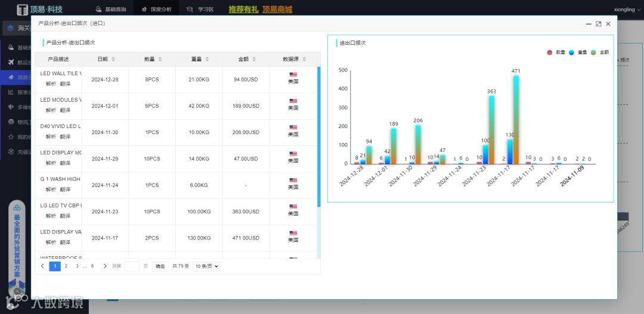Sort table by 数据源 column arrows
This screenshot has height=314, width=644.
(x=304, y=60)
